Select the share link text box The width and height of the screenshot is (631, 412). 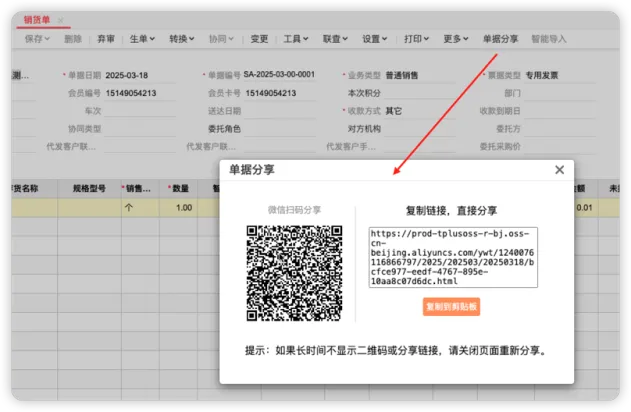[x=453, y=258]
